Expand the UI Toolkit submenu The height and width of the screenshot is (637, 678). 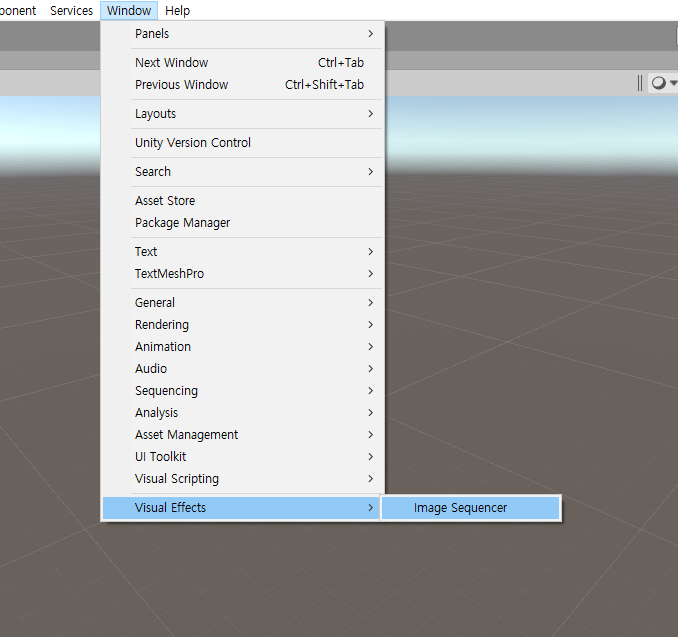click(x=243, y=457)
